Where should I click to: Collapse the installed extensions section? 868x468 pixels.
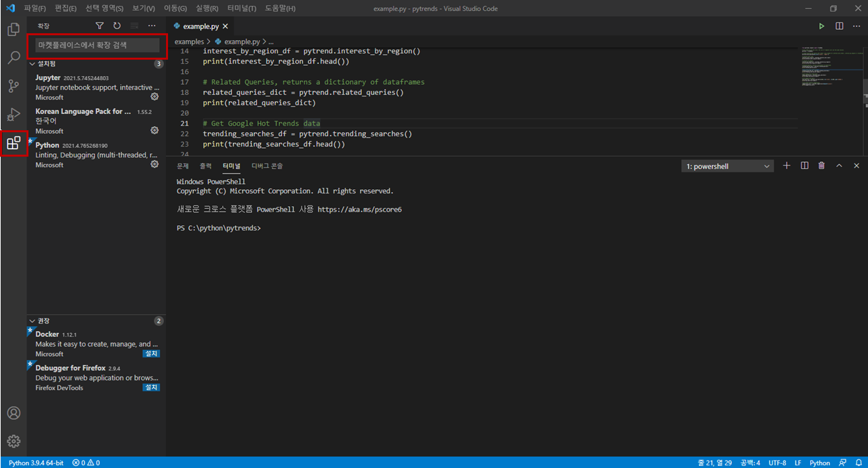point(95,64)
